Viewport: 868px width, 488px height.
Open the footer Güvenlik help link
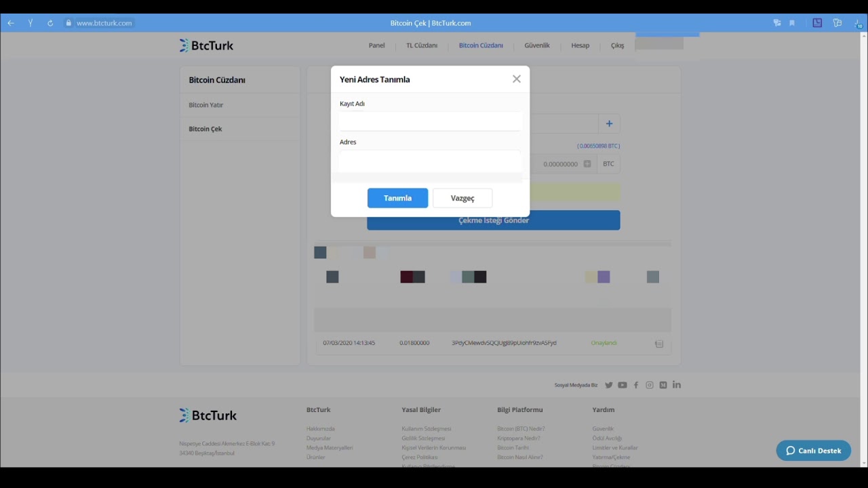[603, 429]
